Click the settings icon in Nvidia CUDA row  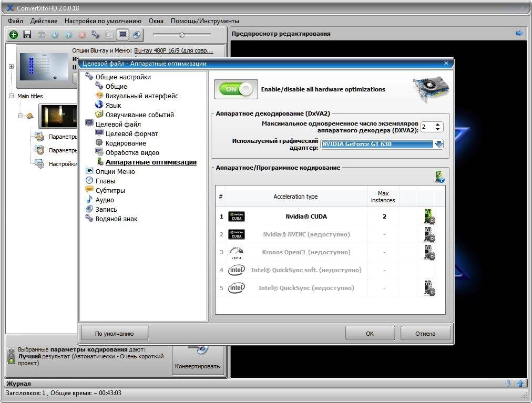[429, 216]
